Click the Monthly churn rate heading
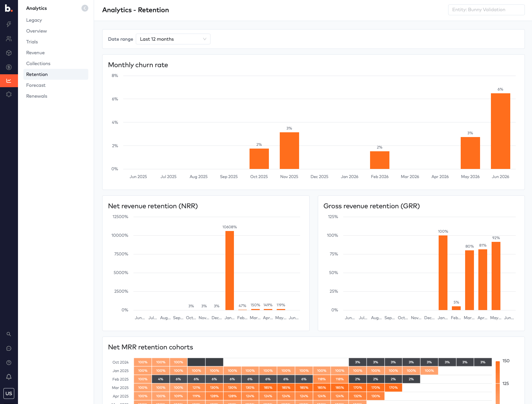 138,65
